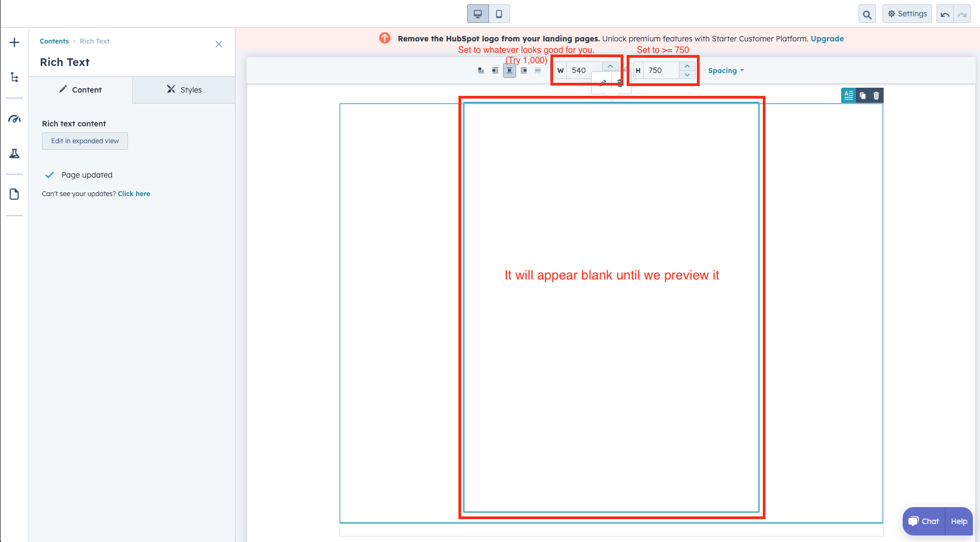Open the Contents tree icon in sidebar
Viewport: 980px width, 542px height.
(14, 77)
